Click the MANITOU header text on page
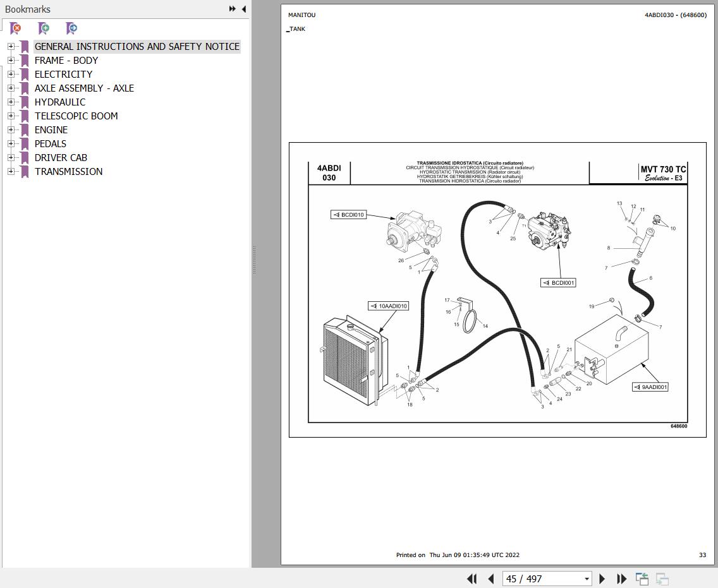The height and width of the screenshot is (588, 718). pyautogui.click(x=301, y=15)
